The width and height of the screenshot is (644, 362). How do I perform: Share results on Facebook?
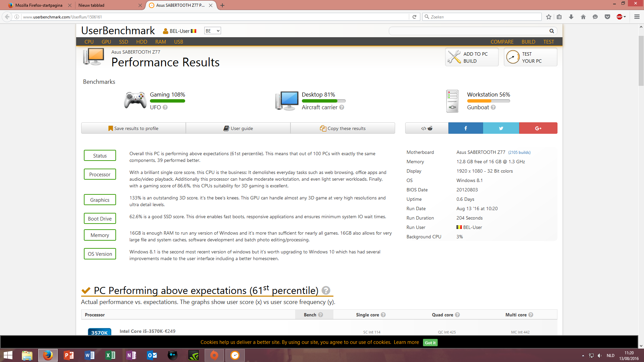[x=466, y=128]
